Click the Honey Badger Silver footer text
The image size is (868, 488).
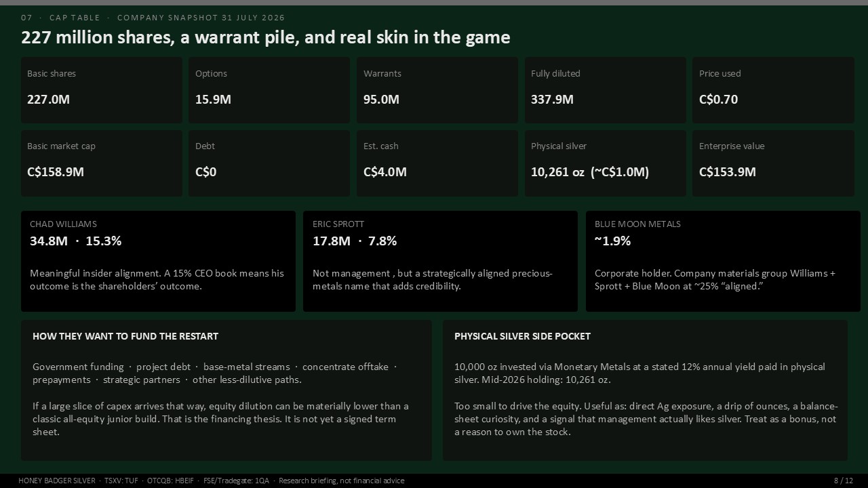[57, 481]
